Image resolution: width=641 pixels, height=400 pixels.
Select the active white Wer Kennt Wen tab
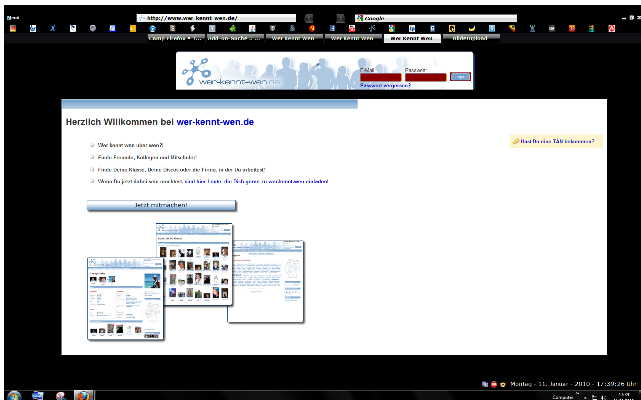[412, 38]
